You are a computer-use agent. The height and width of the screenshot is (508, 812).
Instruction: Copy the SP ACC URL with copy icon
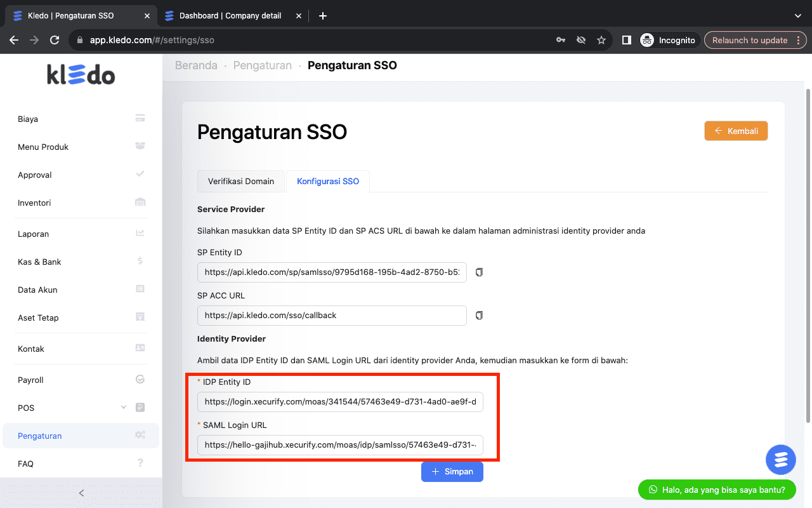(479, 315)
